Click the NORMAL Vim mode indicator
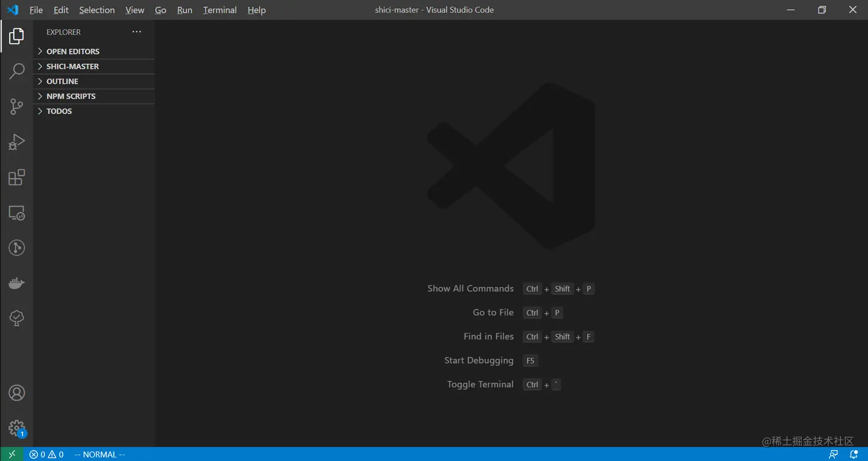Screen dimensions: 868x461 [x=99, y=454]
